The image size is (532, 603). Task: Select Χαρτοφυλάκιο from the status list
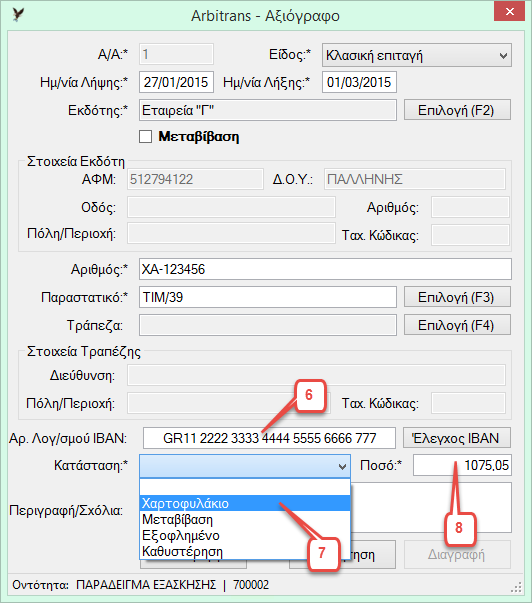(245, 503)
